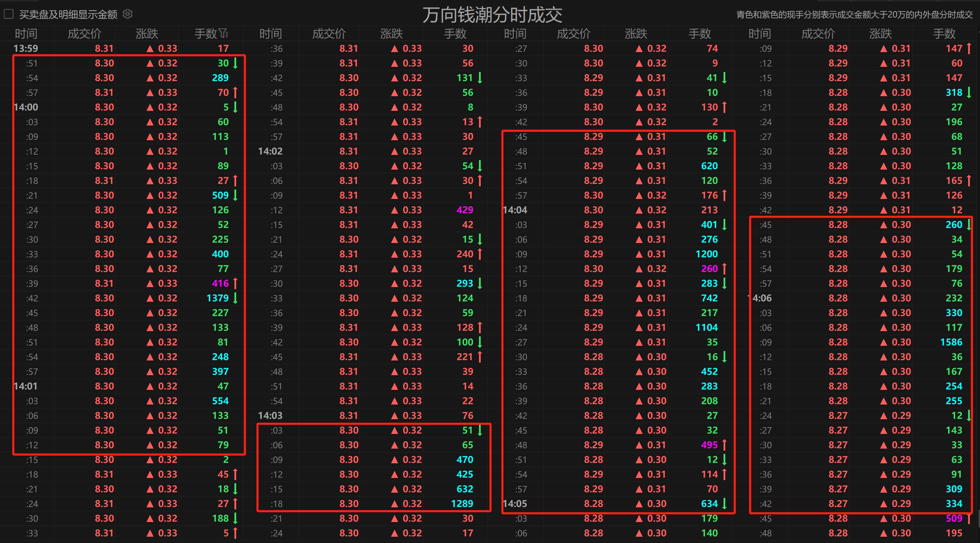
Task: Click the filter icon beside 手数 header
Action: 224,34
